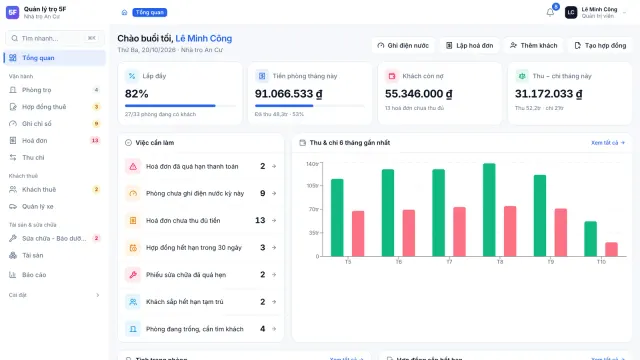The height and width of the screenshot is (360, 640).
Task: Click the Thu & chi chart header icon
Action: [x=302, y=142]
